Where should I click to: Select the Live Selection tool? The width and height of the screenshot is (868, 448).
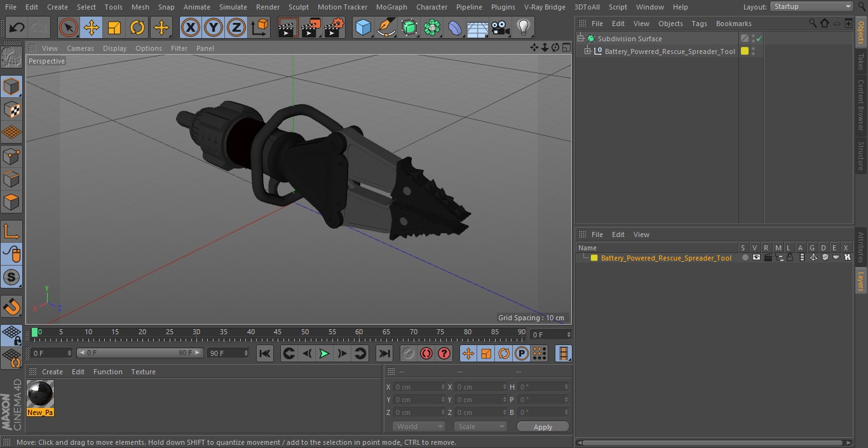[68, 27]
